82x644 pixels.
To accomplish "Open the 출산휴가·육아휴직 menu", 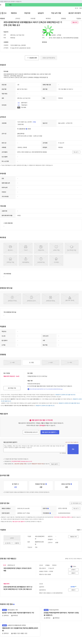I will (x=75, y=13).
